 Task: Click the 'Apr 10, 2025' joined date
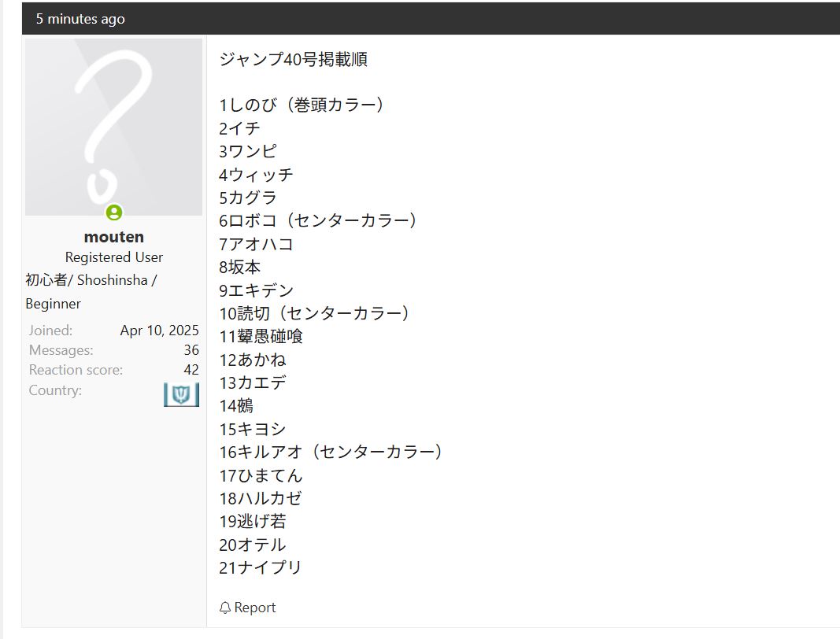pos(160,331)
